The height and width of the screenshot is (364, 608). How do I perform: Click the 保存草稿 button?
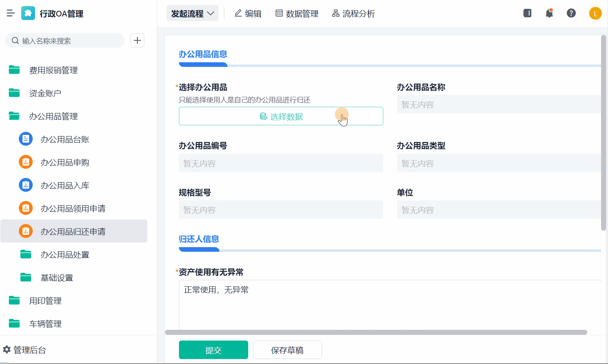(x=287, y=350)
